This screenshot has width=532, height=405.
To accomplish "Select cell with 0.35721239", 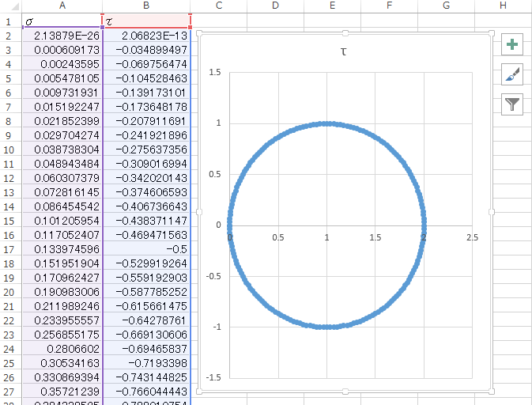I will (x=62, y=392).
